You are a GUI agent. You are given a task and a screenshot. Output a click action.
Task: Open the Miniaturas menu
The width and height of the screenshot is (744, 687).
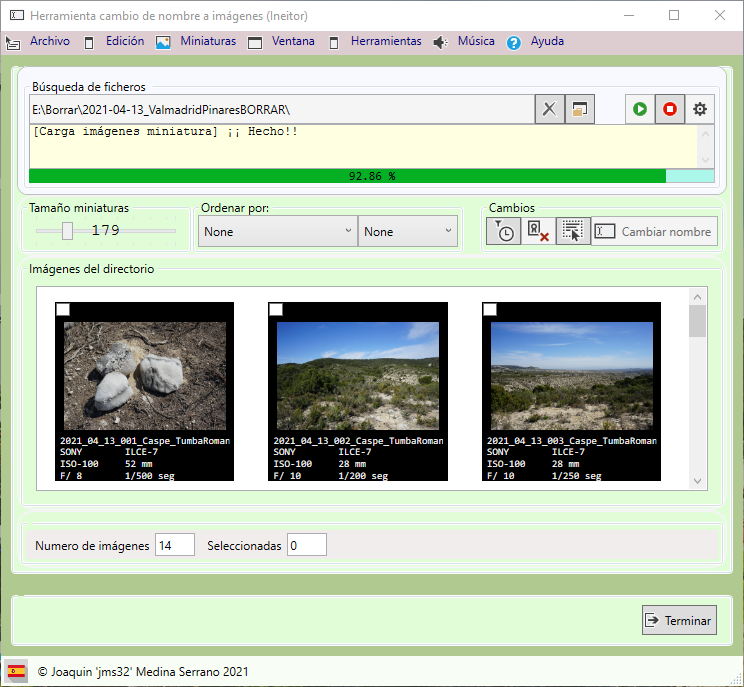pyautogui.click(x=208, y=41)
